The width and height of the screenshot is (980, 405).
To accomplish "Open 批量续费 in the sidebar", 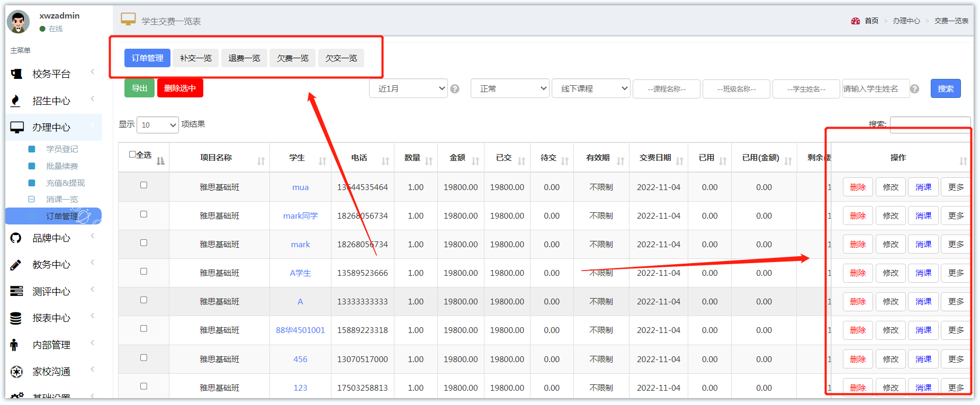I will [x=62, y=166].
